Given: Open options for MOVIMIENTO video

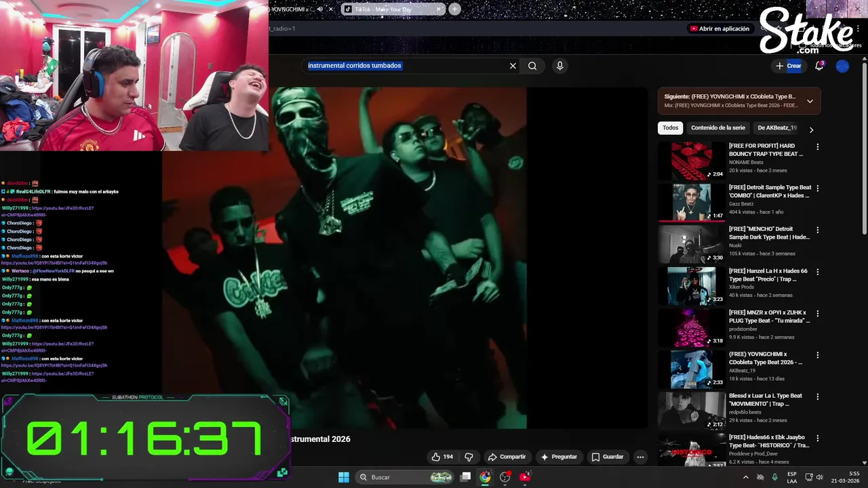Looking at the screenshot, I should click(817, 396).
